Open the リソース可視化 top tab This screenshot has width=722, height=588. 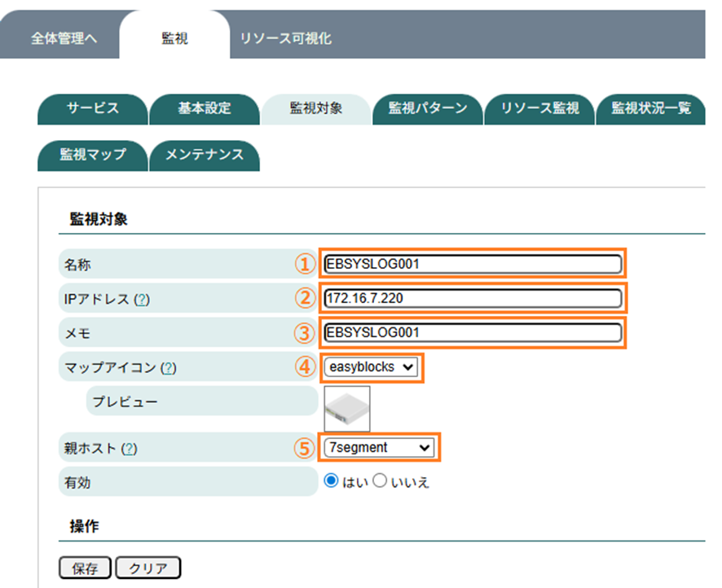[x=285, y=38]
